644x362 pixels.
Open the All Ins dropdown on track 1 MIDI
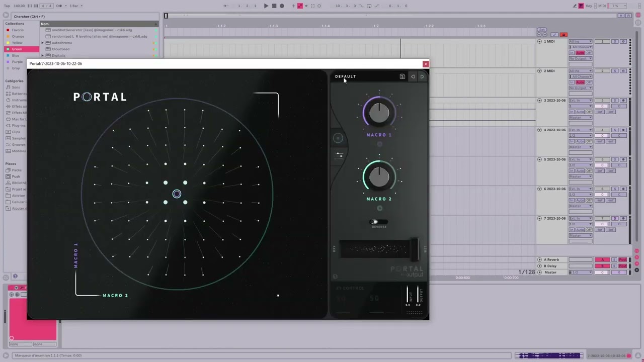click(580, 41)
